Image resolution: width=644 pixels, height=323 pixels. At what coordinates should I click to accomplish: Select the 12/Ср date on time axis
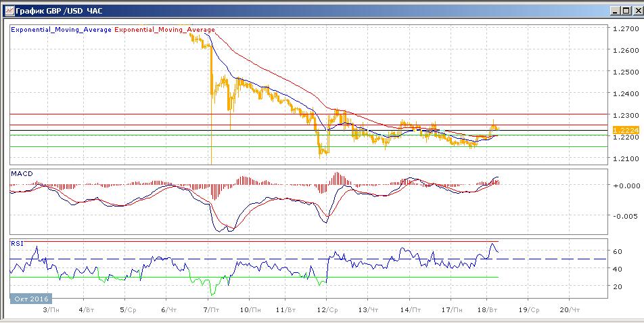(x=329, y=309)
